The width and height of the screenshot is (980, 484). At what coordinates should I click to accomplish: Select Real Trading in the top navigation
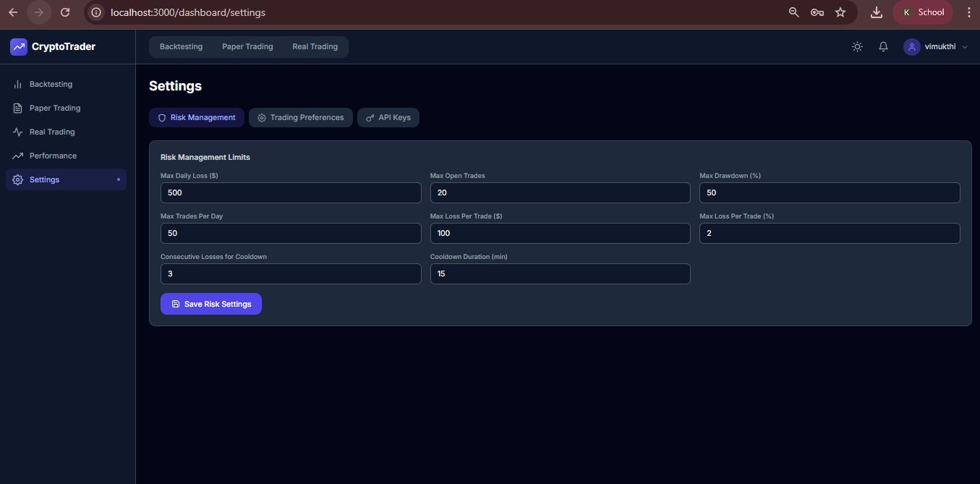pyautogui.click(x=315, y=47)
